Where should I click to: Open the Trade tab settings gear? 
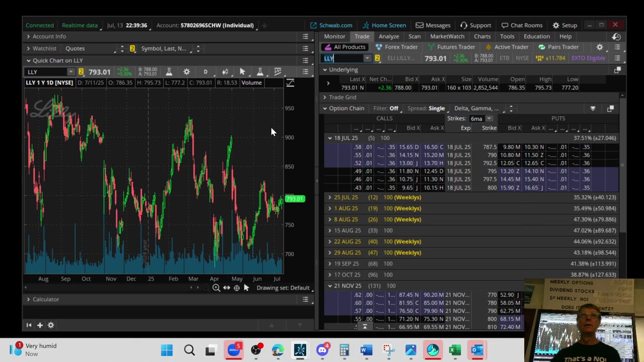pyautogui.click(x=599, y=47)
